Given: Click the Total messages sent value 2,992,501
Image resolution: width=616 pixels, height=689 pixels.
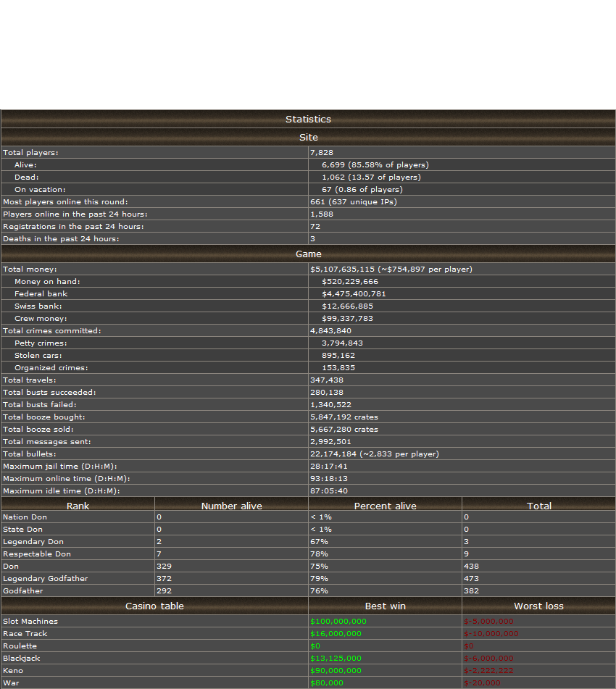Looking at the screenshot, I should [330, 441].
